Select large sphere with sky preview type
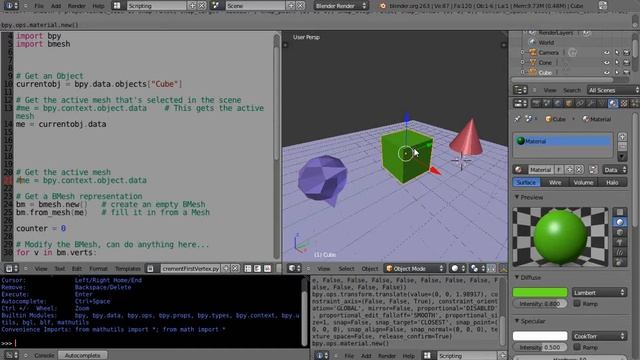 tap(620, 262)
